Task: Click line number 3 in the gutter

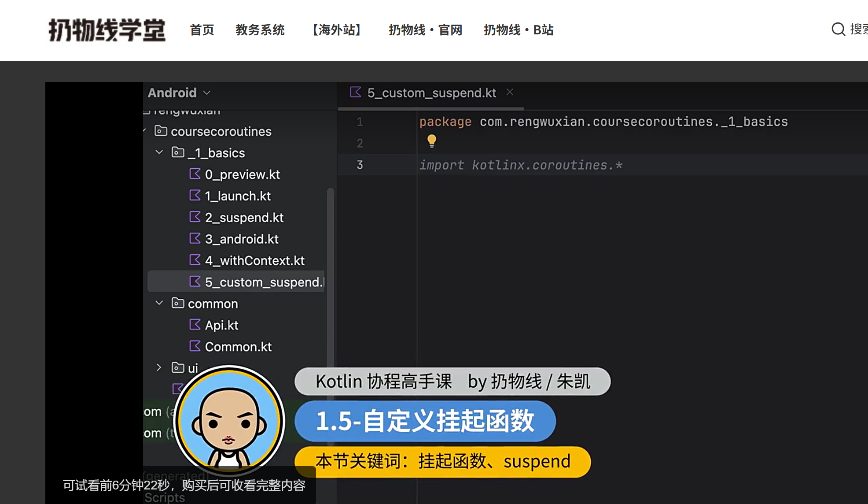Action: pyautogui.click(x=360, y=165)
